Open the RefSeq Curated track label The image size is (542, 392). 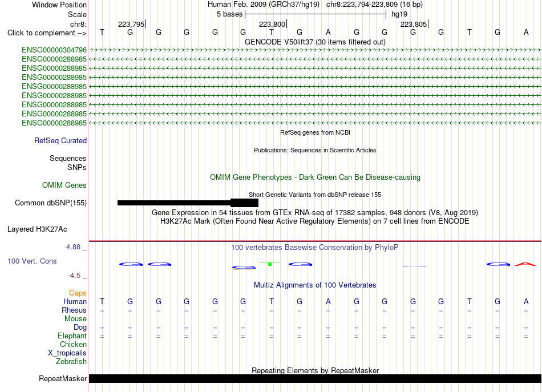pyautogui.click(x=60, y=141)
